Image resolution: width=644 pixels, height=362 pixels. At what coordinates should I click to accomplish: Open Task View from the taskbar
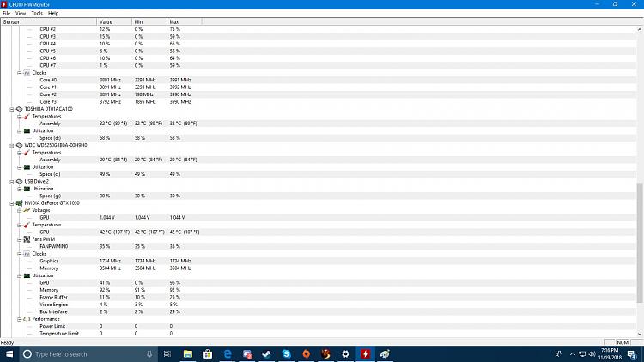tap(167, 353)
